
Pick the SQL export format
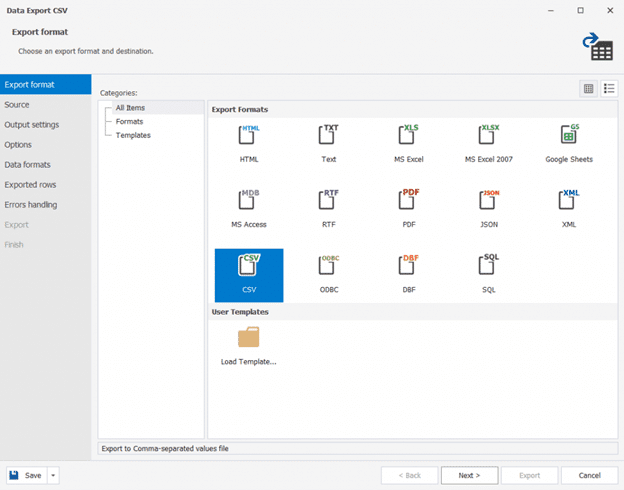coord(489,267)
